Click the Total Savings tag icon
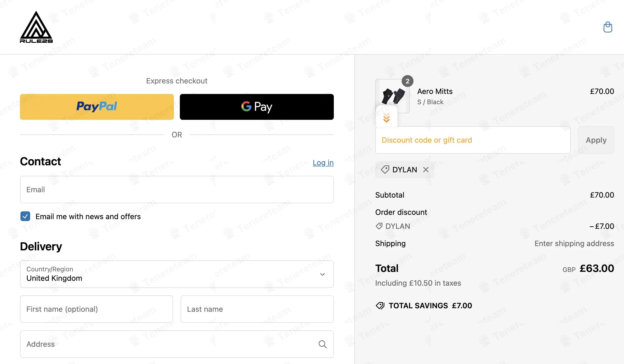The height and width of the screenshot is (364, 624). pyautogui.click(x=380, y=306)
